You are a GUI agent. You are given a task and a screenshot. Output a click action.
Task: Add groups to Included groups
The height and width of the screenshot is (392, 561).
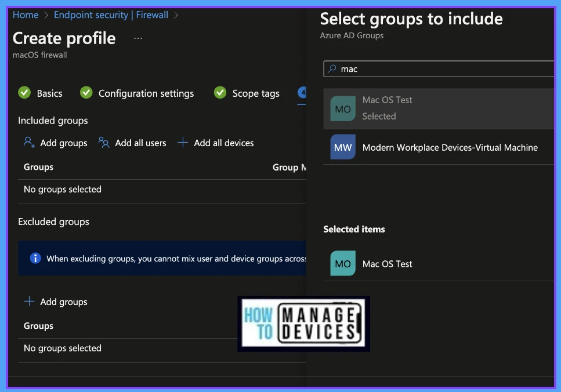[x=56, y=143]
